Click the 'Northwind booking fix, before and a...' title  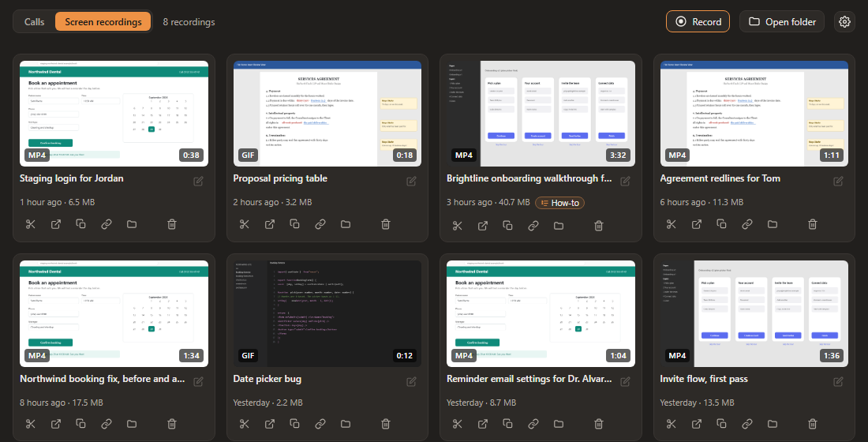coord(103,379)
